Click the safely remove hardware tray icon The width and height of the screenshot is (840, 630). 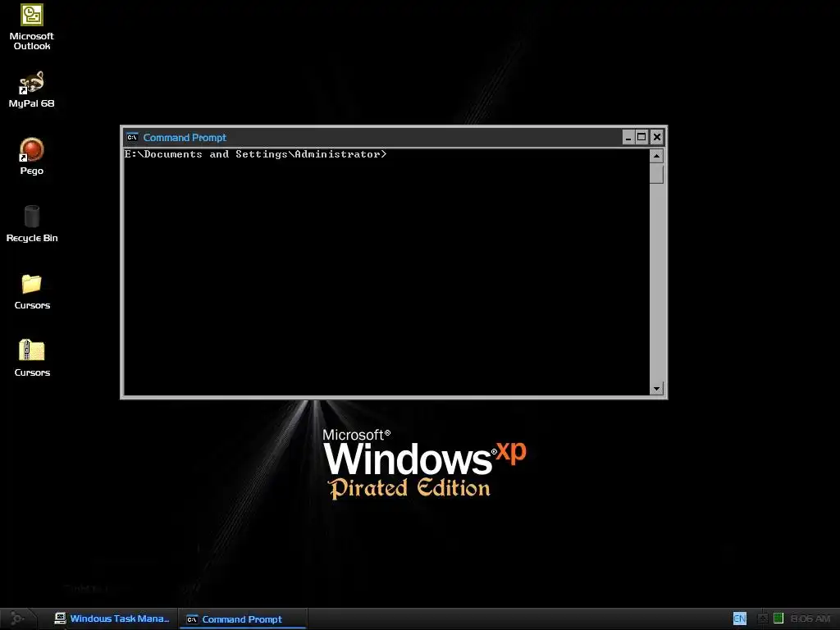[762, 619]
